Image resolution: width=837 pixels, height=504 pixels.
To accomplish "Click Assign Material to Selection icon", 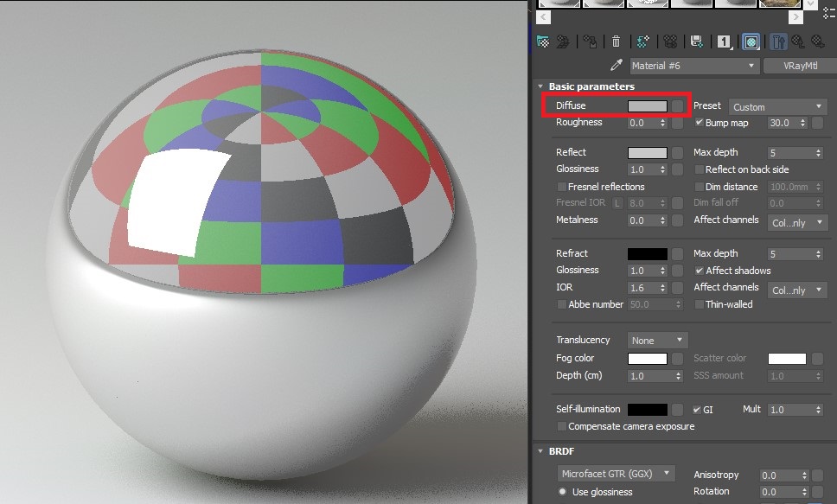I will coord(590,41).
